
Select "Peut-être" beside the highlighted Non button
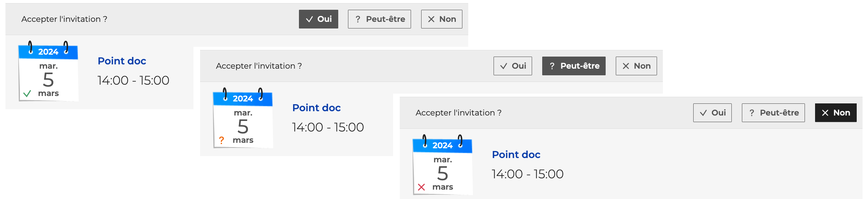773,113
